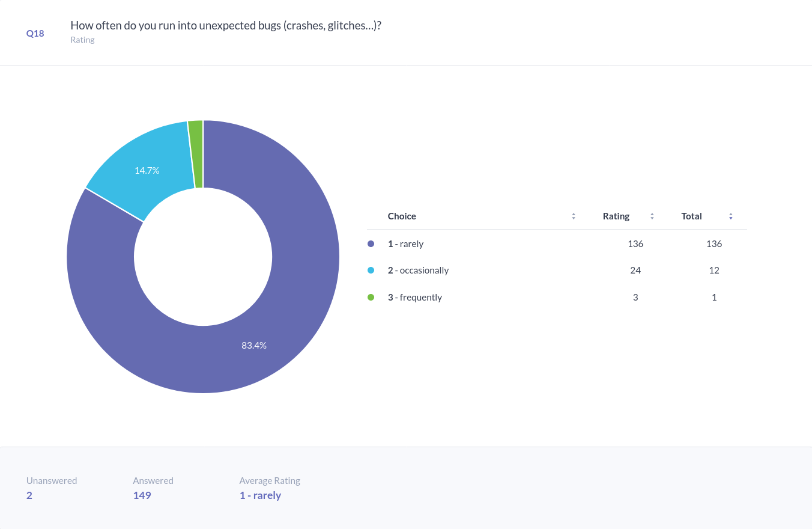Viewport: 812px width, 529px height.
Task: Click the sort arrows beside Total header
Action: (x=730, y=216)
